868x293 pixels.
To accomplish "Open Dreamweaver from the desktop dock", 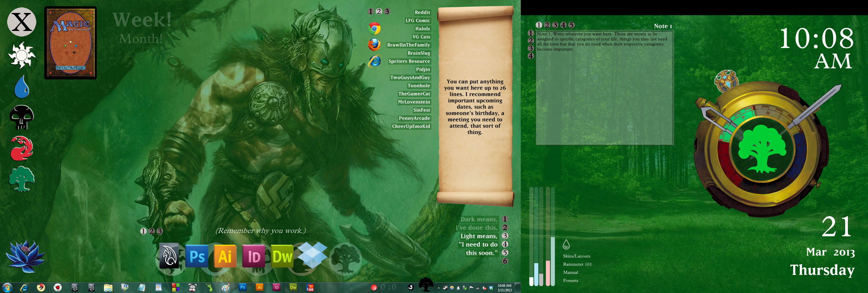I will (x=282, y=256).
